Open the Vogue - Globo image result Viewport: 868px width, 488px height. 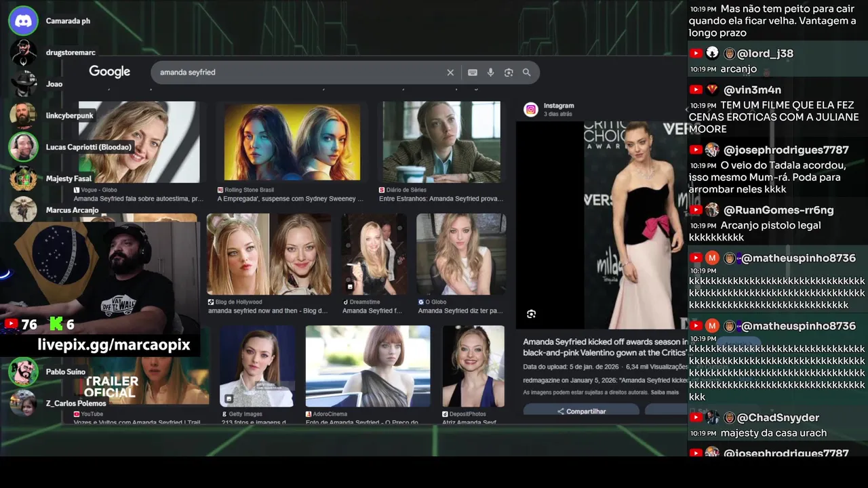pos(140,142)
